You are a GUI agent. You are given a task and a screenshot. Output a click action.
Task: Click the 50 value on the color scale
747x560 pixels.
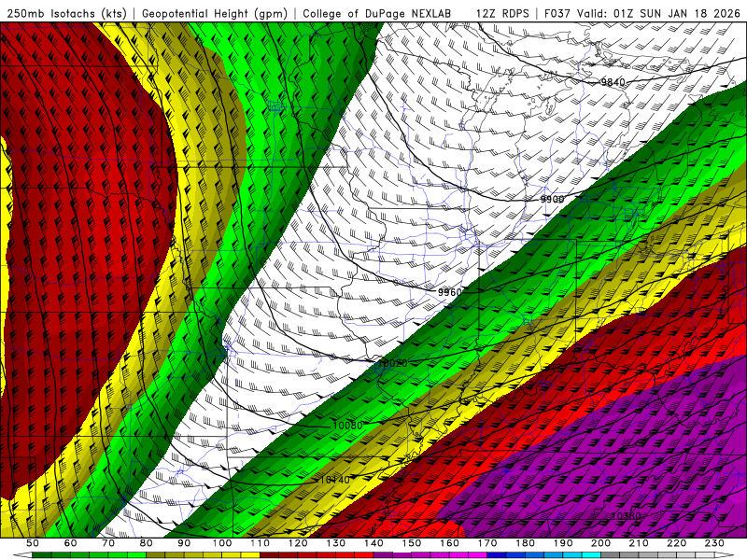tap(33, 543)
